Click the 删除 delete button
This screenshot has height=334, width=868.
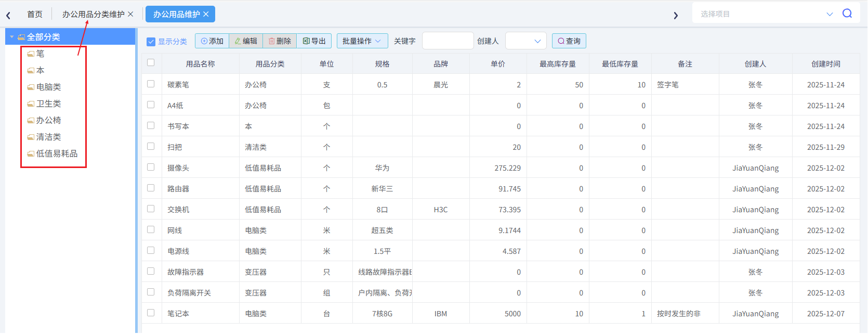point(280,41)
